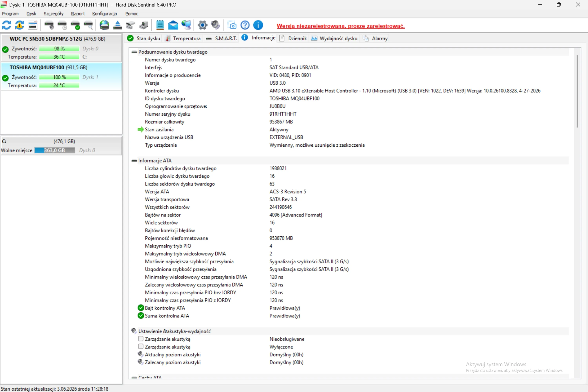Screen dimensions: 588x392
Task: Click the blue info toolbar icon
Action: (258, 25)
